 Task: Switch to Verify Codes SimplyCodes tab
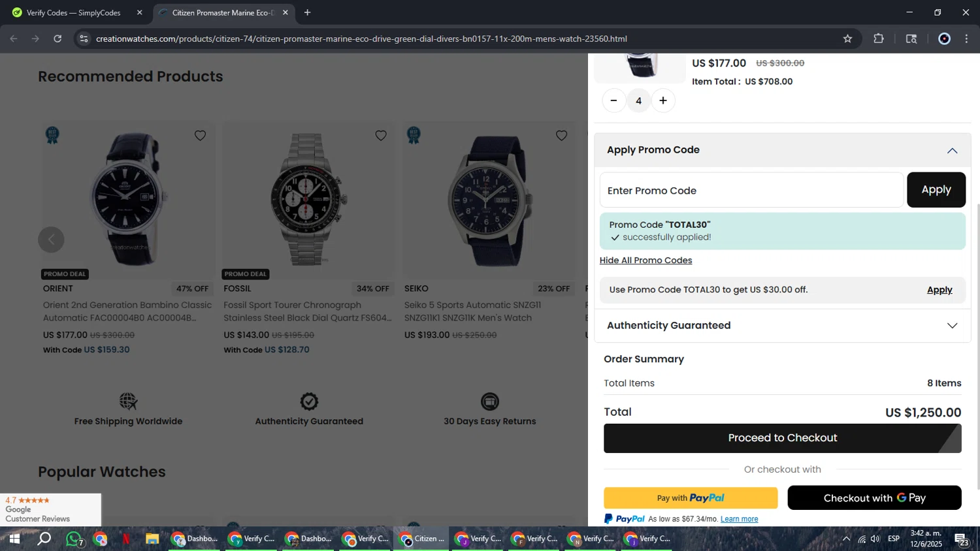point(73,12)
